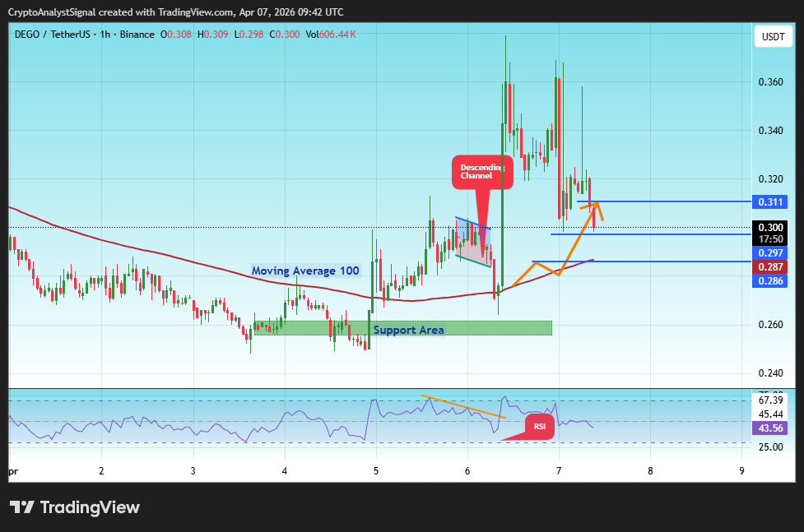This screenshot has height=532, width=804.
Task: Click the close value C0.300
Action: (x=285, y=35)
